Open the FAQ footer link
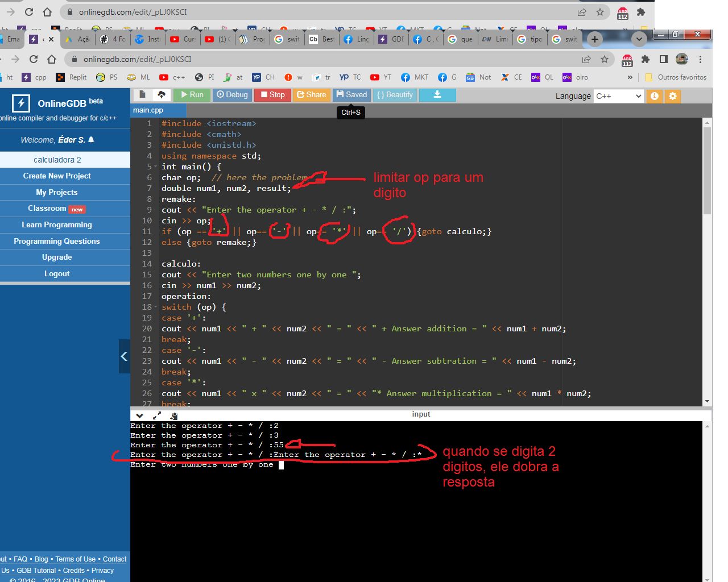Screen dimensions: 728x582 tap(20, 559)
